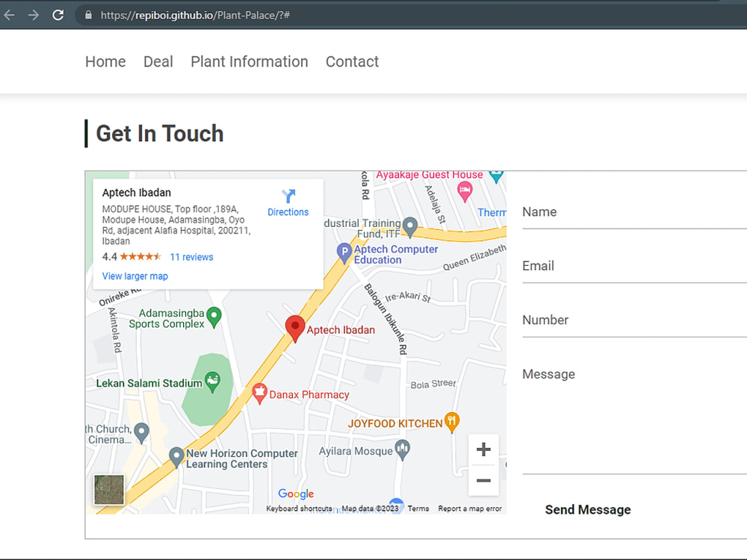Click the Bola Street map label
747x560 pixels.
coord(433,384)
